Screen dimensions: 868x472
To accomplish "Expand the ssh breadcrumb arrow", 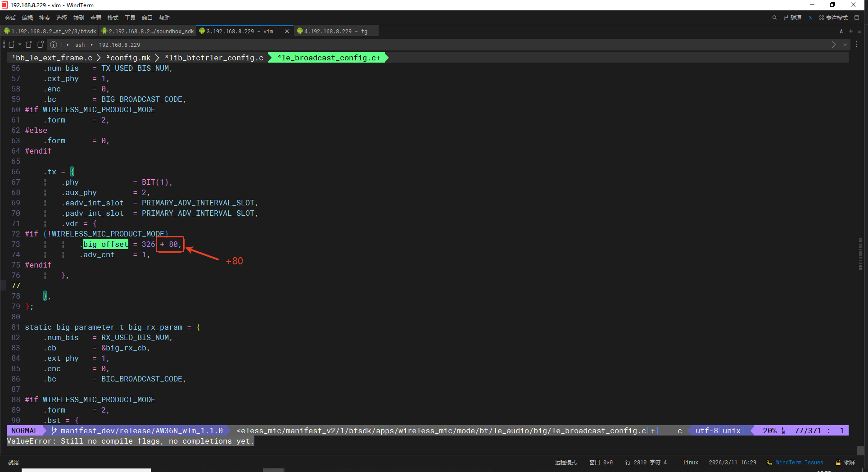I will click(68, 45).
